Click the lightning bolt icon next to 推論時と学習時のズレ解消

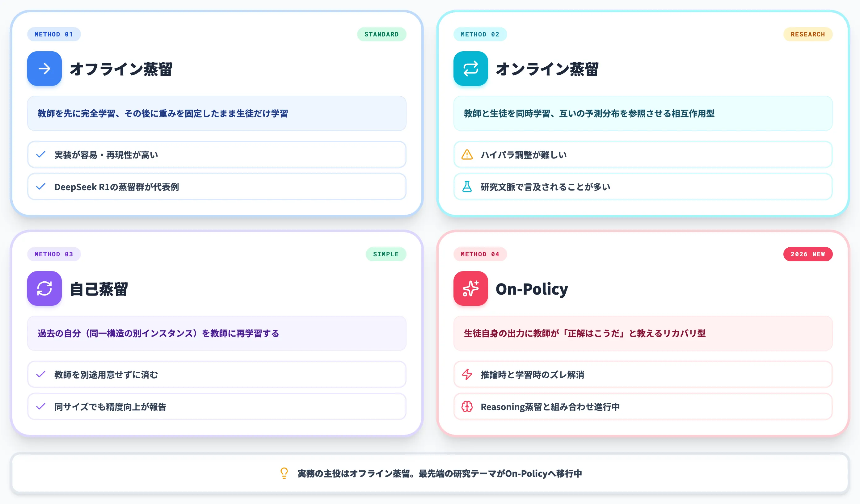click(467, 374)
